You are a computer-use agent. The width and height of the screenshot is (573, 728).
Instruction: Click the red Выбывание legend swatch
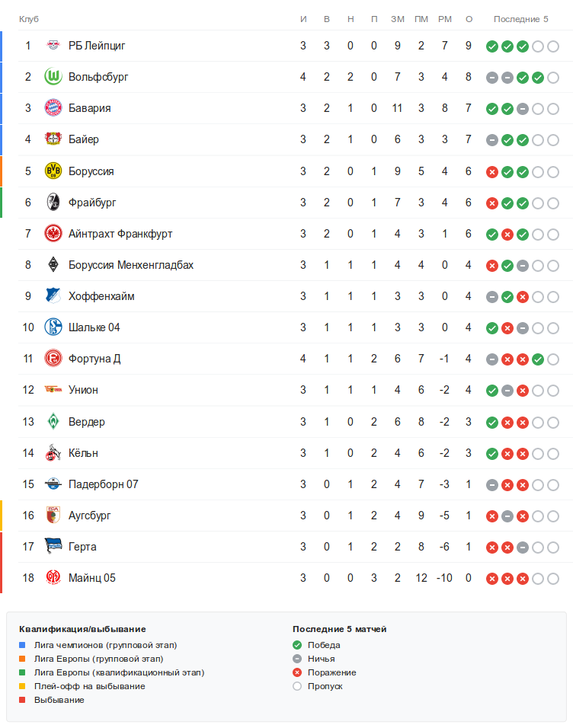24,700
